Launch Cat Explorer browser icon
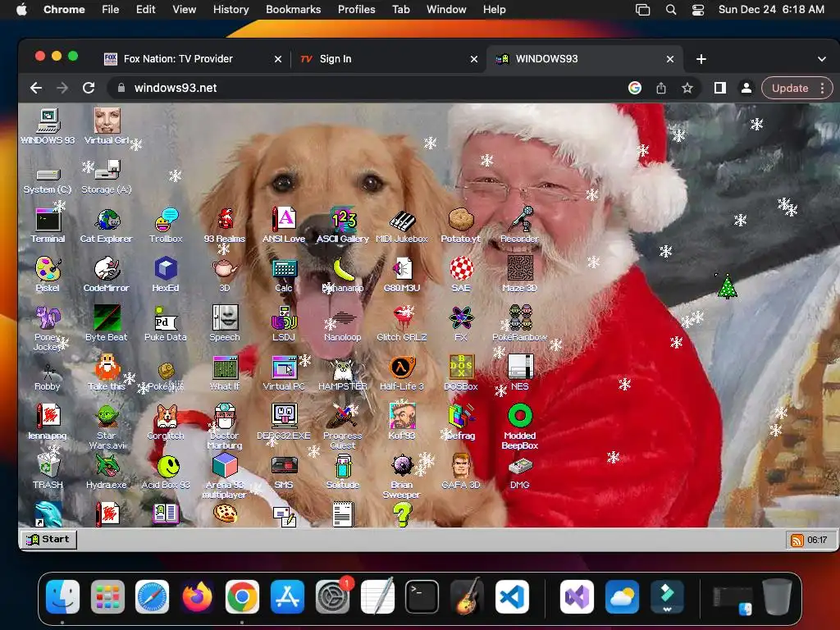Viewport: 840px width, 630px height. point(107,226)
